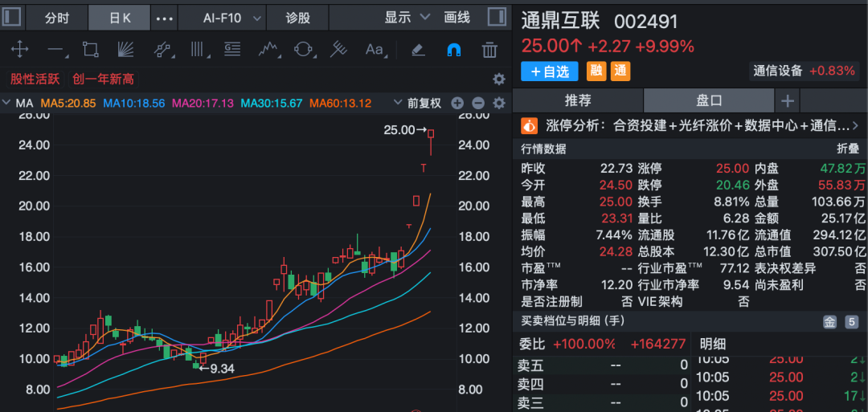868x412 pixels.
Task: Click the +自选 add to watchlist button
Action: [x=549, y=71]
